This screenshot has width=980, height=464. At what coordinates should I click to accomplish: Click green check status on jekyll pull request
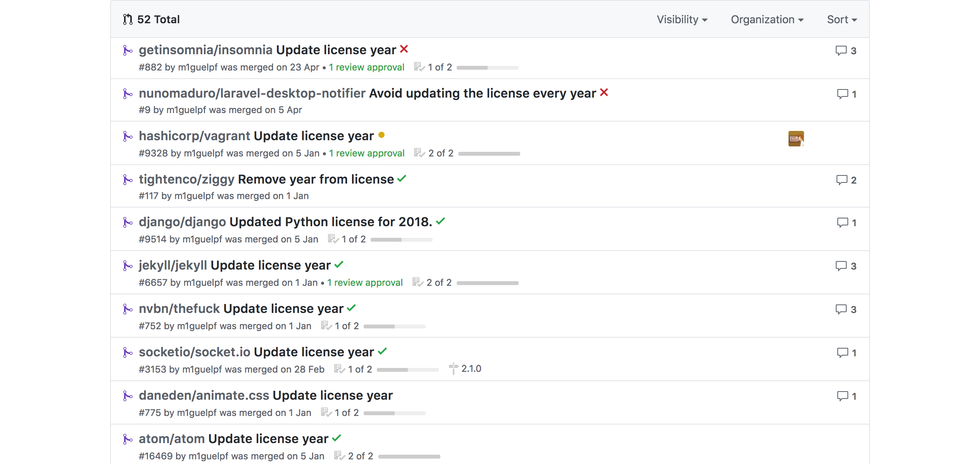[x=339, y=265]
